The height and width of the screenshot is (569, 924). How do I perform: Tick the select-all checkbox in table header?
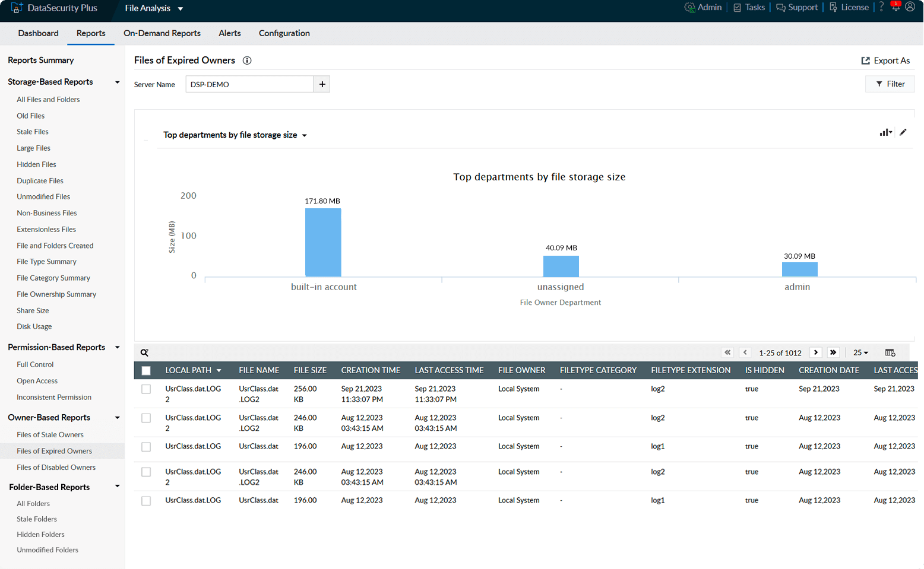146,370
